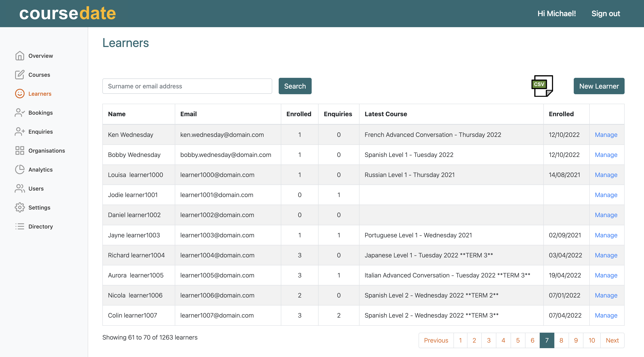The height and width of the screenshot is (357, 644).
Task: Click the Previous pagination button
Action: click(436, 340)
